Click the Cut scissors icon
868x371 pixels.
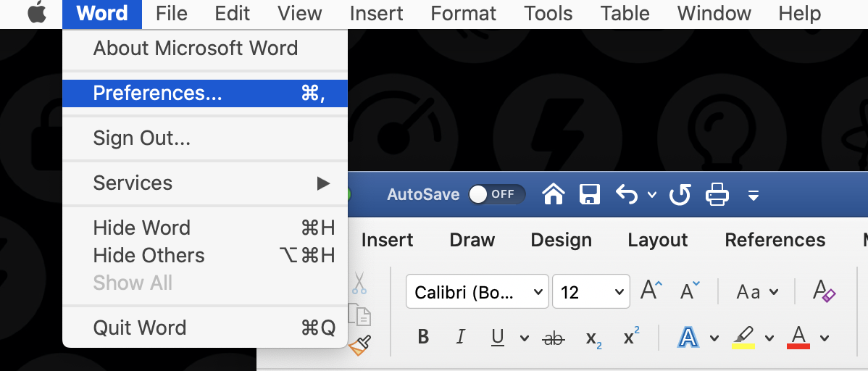[359, 283]
